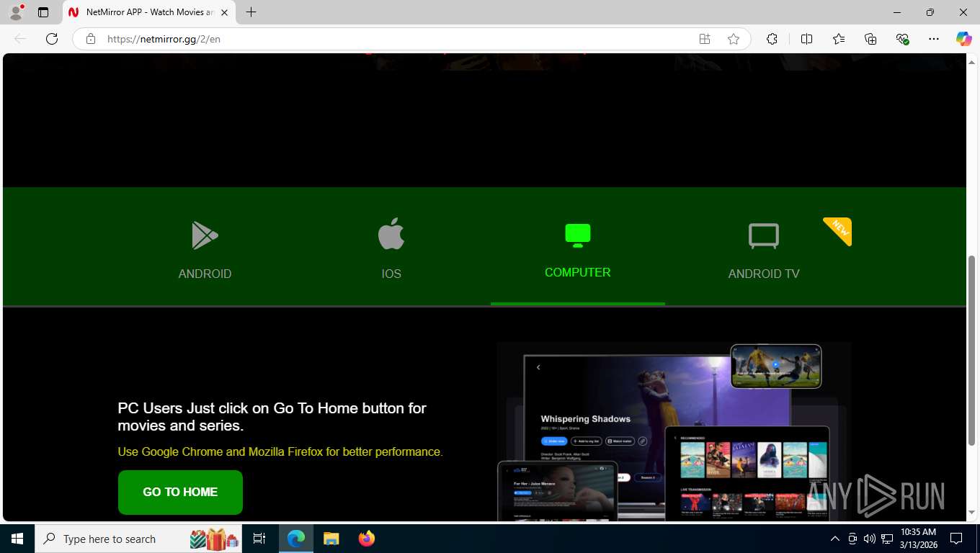The height and width of the screenshot is (553, 980).
Task: Select the iOS Apple logo icon
Action: point(391,234)
